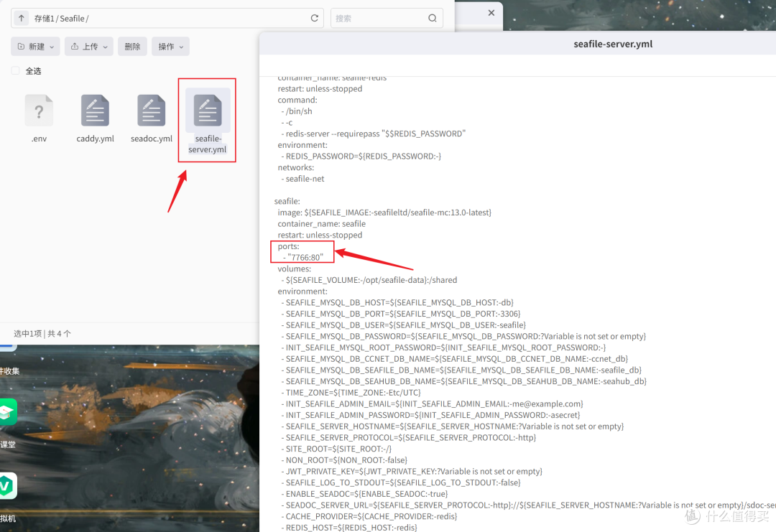The width and height of the screenshot is (776, 532).
Task: Open the 操作 dropdown
Action: coord(171,47)
